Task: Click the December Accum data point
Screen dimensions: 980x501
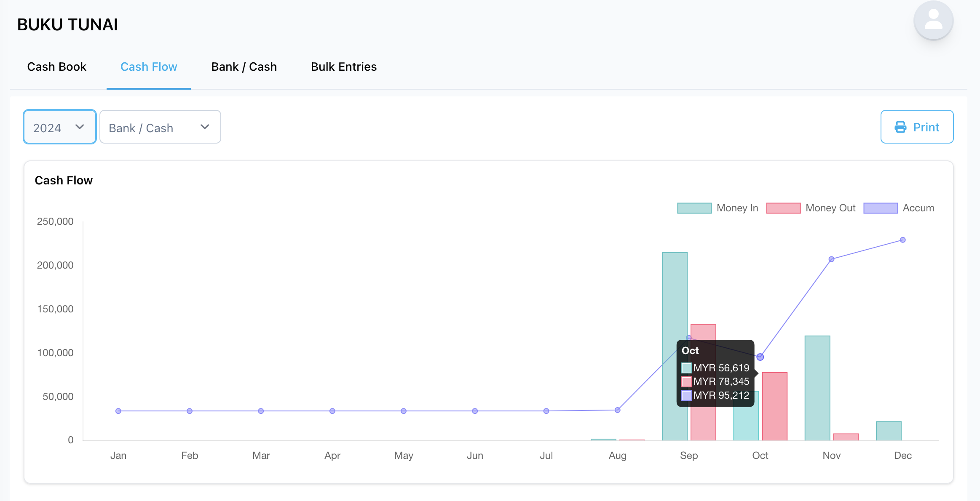Action: (x=902, y=240)
